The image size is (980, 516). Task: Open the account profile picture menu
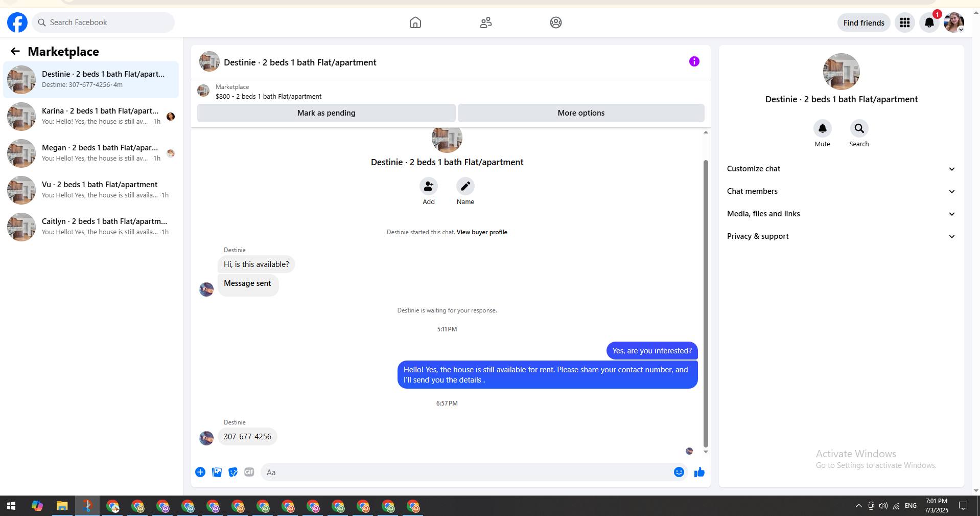pos(954,23)
